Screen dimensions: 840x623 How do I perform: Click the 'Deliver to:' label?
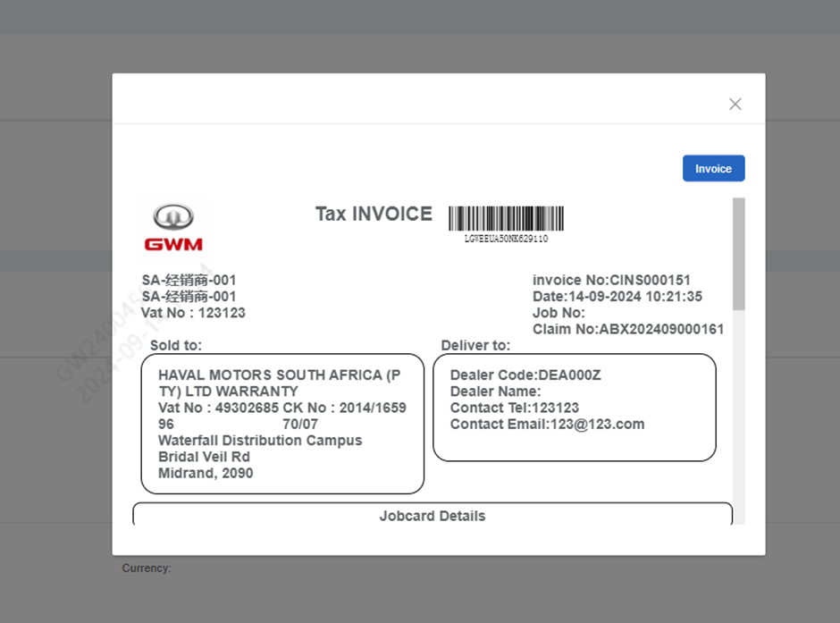(475, 346)
